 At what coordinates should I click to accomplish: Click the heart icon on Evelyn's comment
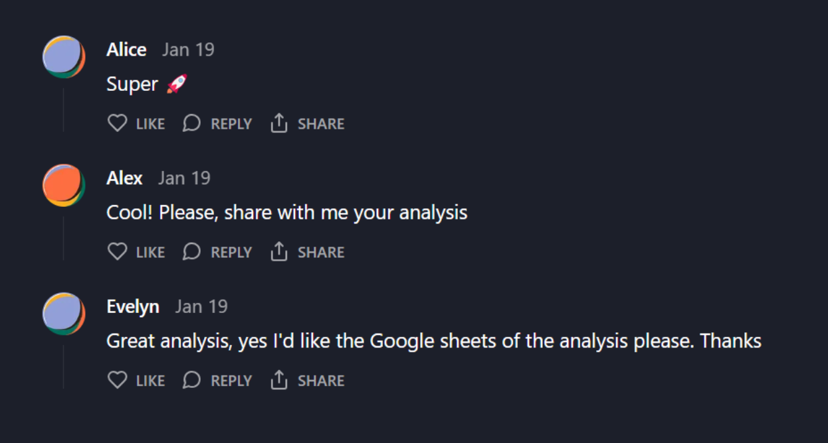[x=117, y=380]
